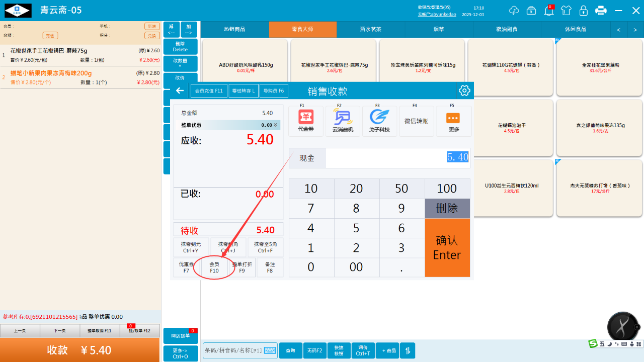The image size is (644, 362).
Task: Open the notification bell
Action: click(x=549, y=11)
